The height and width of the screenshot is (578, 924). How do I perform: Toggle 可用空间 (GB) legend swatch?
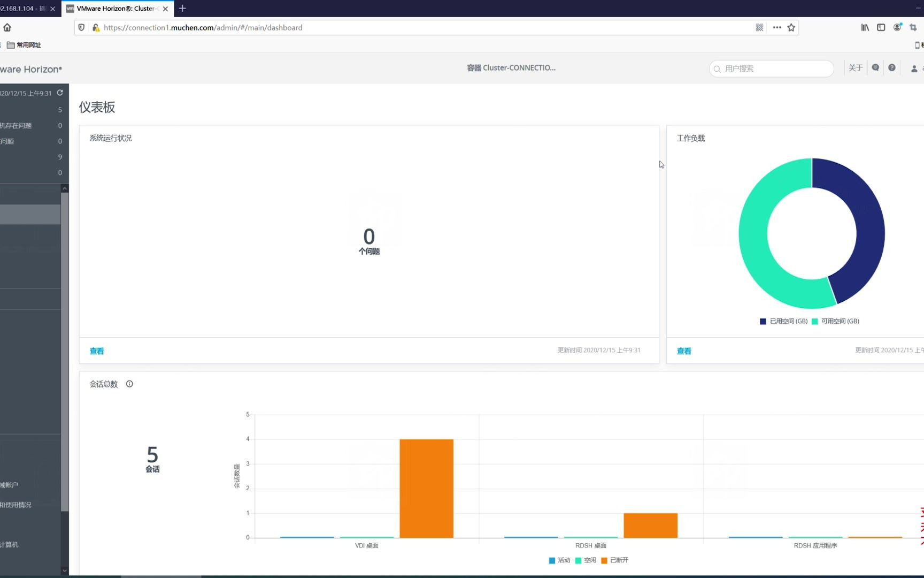[x=814, y=321]
